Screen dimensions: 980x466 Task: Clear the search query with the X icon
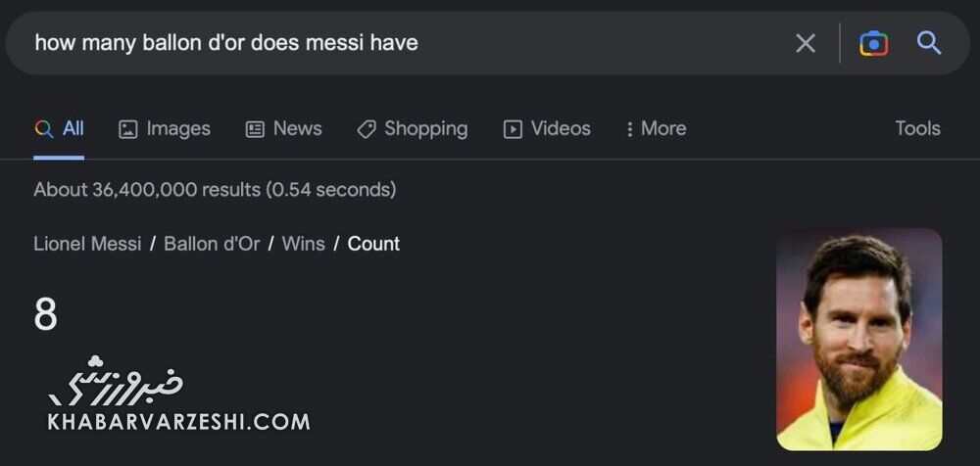[805, 43]
